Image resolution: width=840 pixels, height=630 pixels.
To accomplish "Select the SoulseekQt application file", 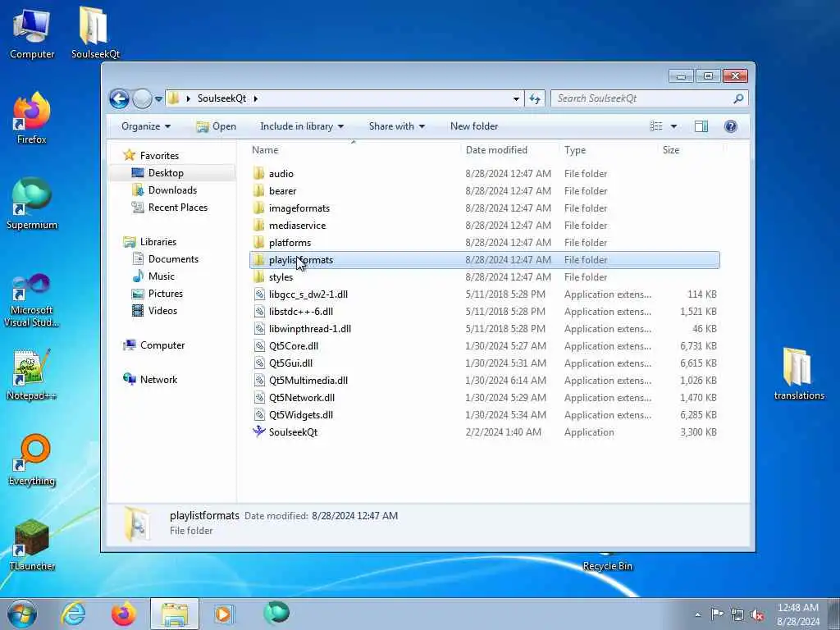I will [484, 431].
